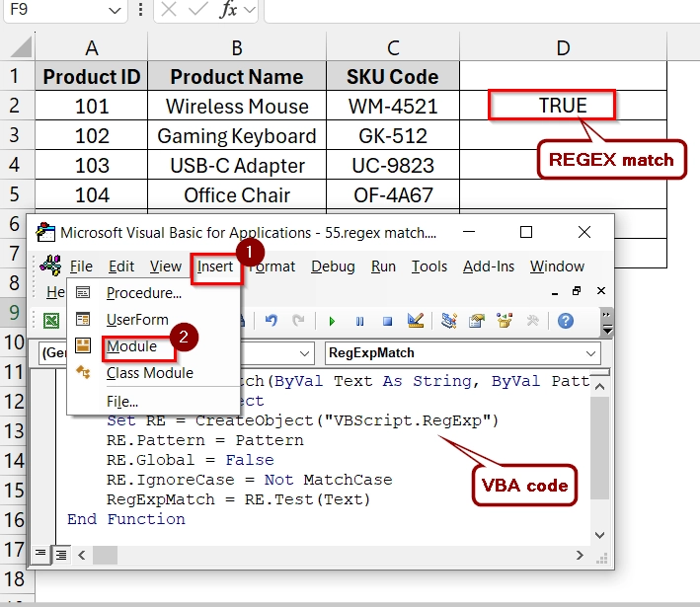Click the Reset stop icon
The width and height of the screenshot is (700, 607).
click(387, 321)
